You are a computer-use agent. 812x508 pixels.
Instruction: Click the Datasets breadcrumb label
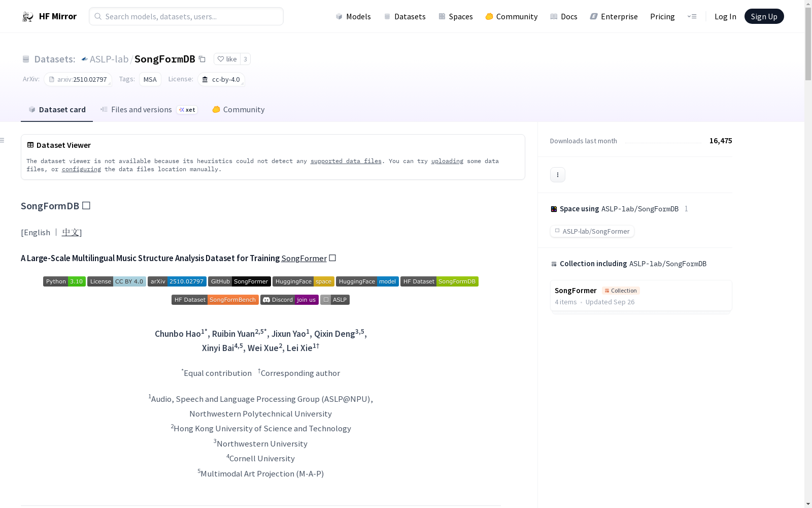point(55,59)
